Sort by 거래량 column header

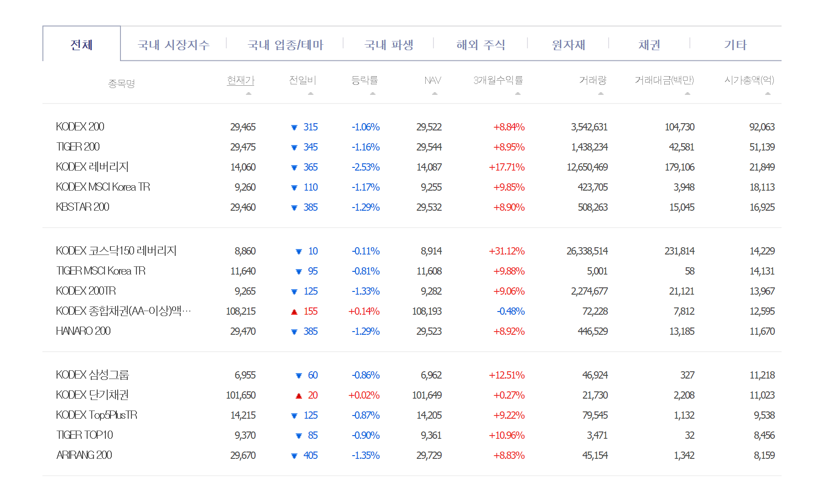(593, 80)
